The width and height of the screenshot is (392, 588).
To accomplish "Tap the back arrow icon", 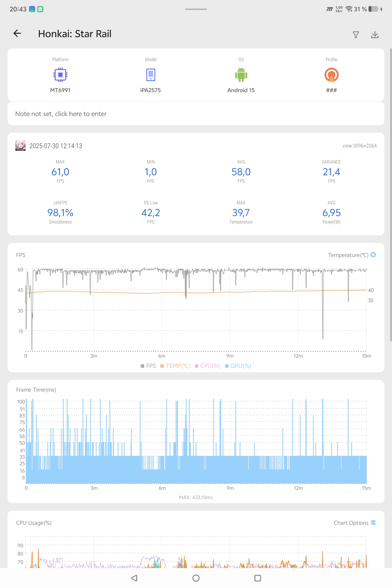I will (17, 33).
